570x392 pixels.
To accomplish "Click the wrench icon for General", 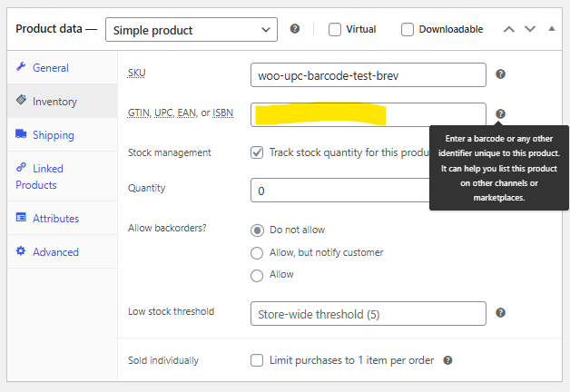I will pos(21,68).
